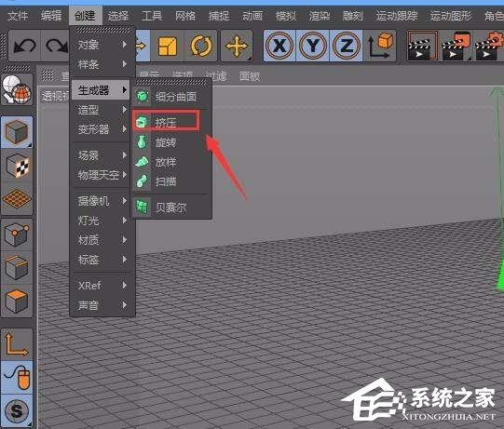Open the 运动图形 menu

(x=451, y=16)
